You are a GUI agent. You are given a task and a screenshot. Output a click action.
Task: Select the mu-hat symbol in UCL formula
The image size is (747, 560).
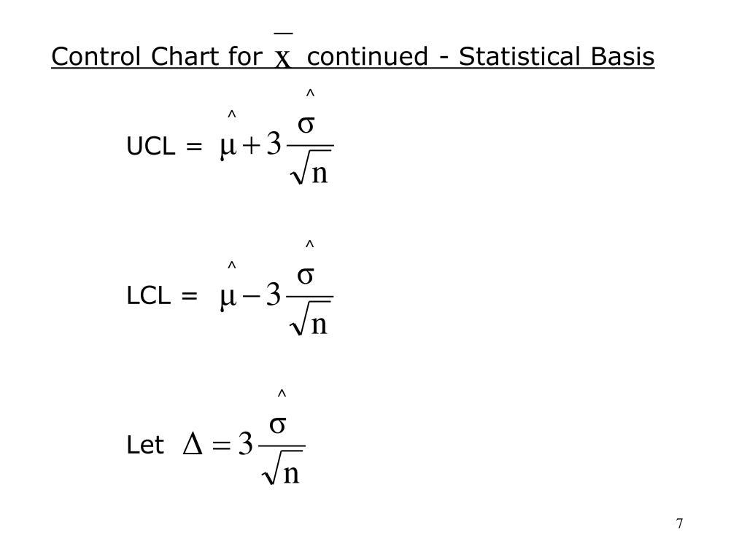pos(228,136)
